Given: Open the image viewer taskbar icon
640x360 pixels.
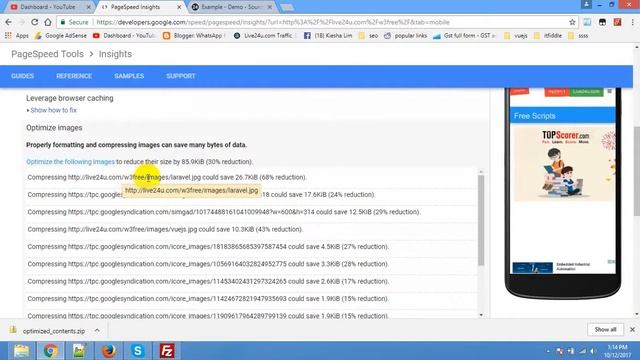Looking at the screenshot, I should click(79, 351).
